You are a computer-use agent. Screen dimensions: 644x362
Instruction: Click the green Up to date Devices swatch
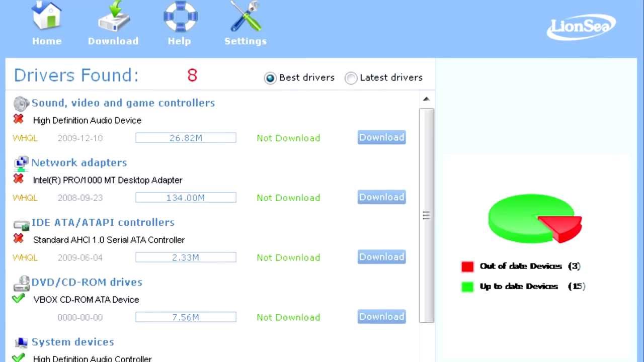click(x=467, y=287)
